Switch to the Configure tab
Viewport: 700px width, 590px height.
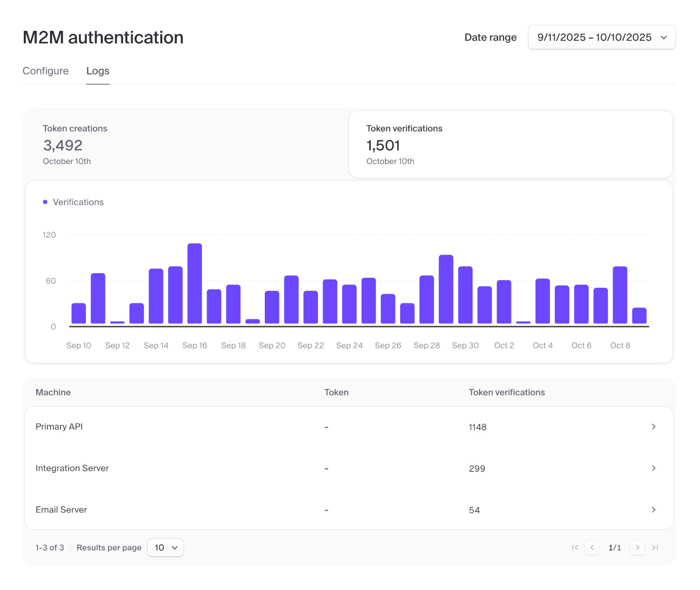pyautogui.click(x=45, y=71)
